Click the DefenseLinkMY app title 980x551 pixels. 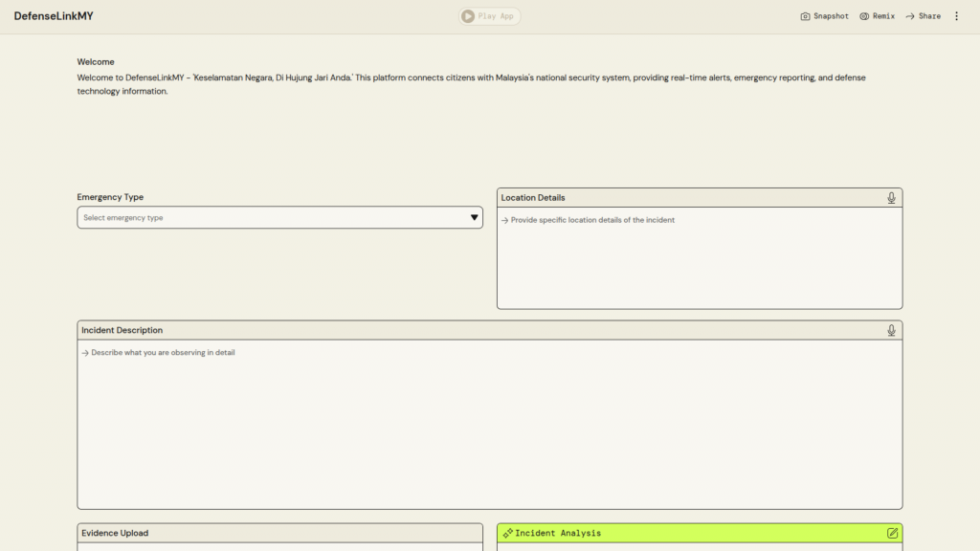point(54,16)
